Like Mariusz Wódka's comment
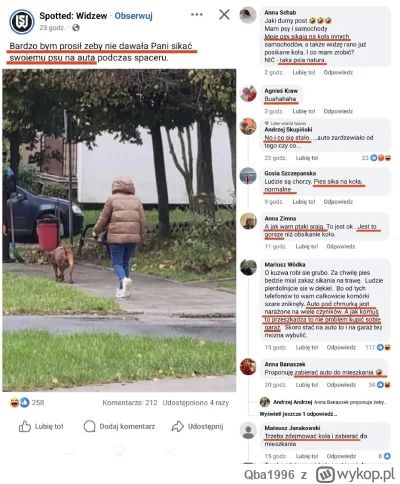The width and height of the screenshot is (400, 484). click(307, 347)
